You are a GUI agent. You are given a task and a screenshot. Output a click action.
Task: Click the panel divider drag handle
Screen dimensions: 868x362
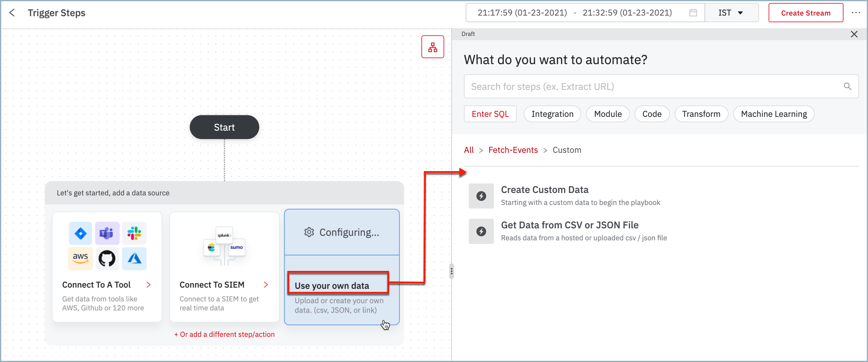point(451,271)
